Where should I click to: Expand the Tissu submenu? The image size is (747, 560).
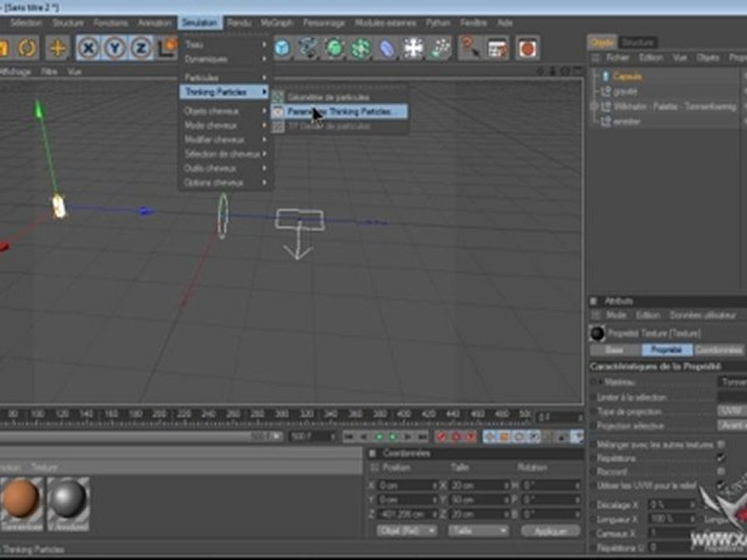[224, 44]
